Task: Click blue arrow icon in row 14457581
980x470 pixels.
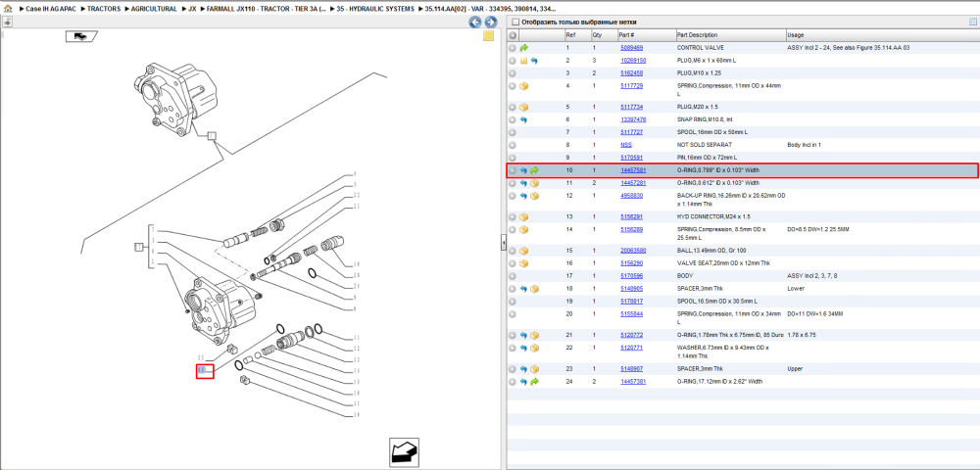Action: coord(523,170)
